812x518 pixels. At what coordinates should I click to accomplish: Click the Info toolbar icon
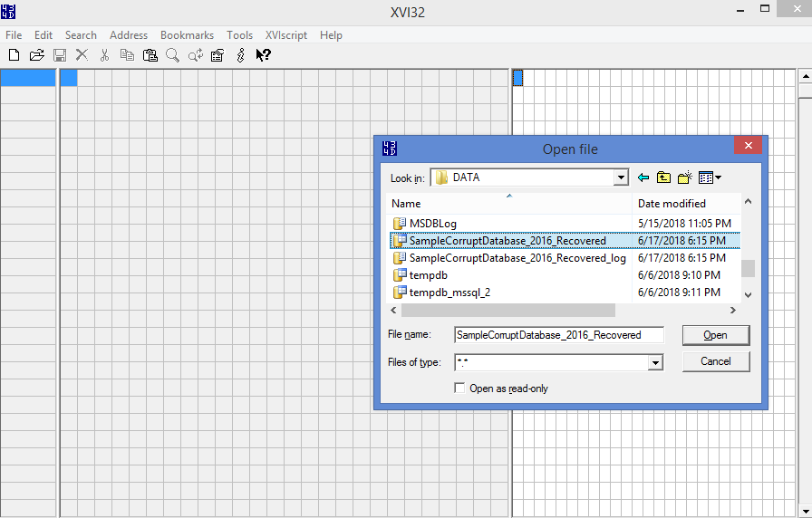(240, 55)
